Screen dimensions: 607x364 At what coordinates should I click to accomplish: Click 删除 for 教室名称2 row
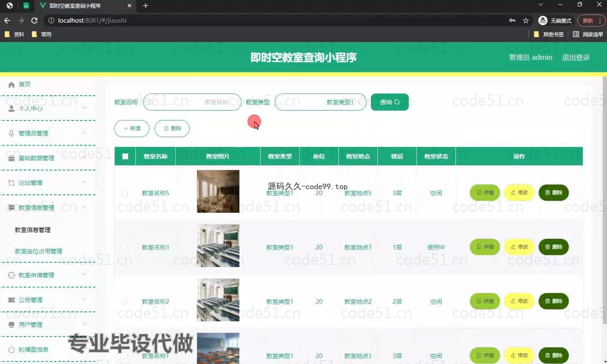coord(554,301)
